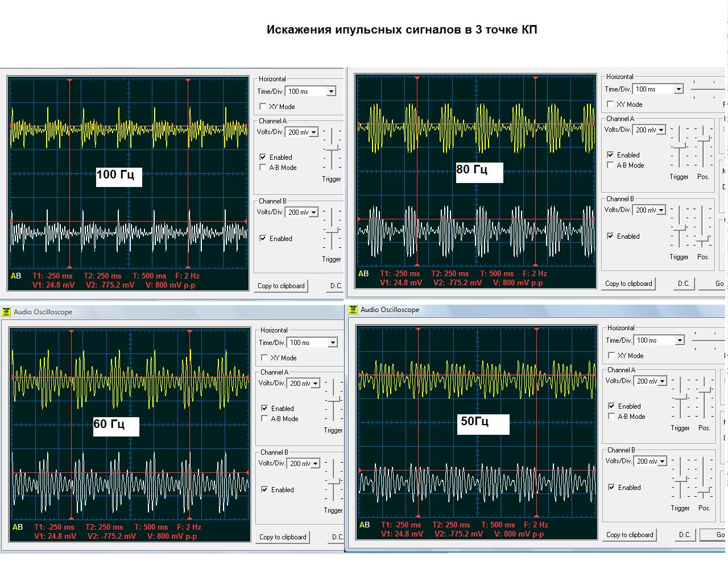Uncheck Channel B Enabled in the 50Гц scope
The height and width of the screenshot is (582, 728).
click(611, 487)
